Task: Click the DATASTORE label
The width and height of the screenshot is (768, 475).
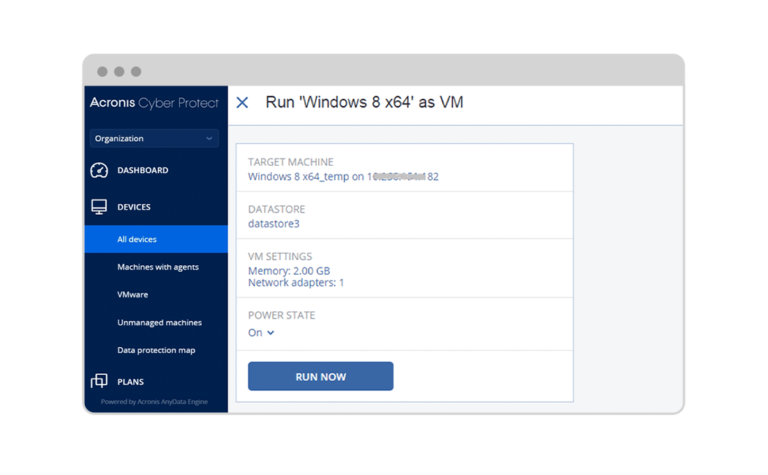Action: [276, 209]
